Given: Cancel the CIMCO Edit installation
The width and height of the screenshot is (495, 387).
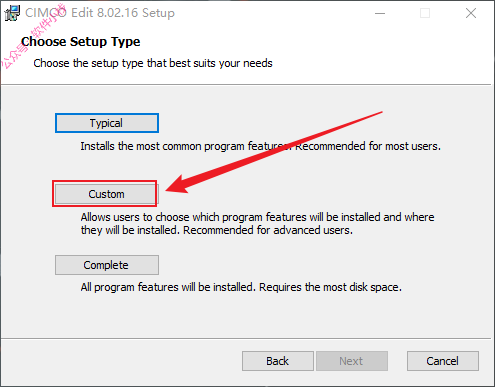Looking at the screenshot, I should (x=443, y=361).
